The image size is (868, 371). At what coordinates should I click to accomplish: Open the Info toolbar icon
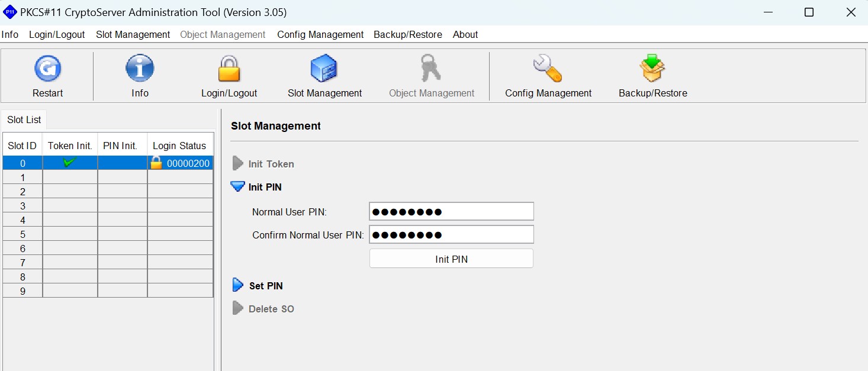pos(140,69)
